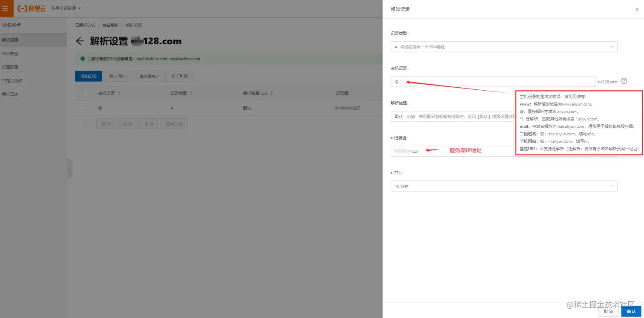Click the 域名解析 breadcrumb link
Image resolution: width=644 pixels, height=318 pixels.
click(111, 25)
